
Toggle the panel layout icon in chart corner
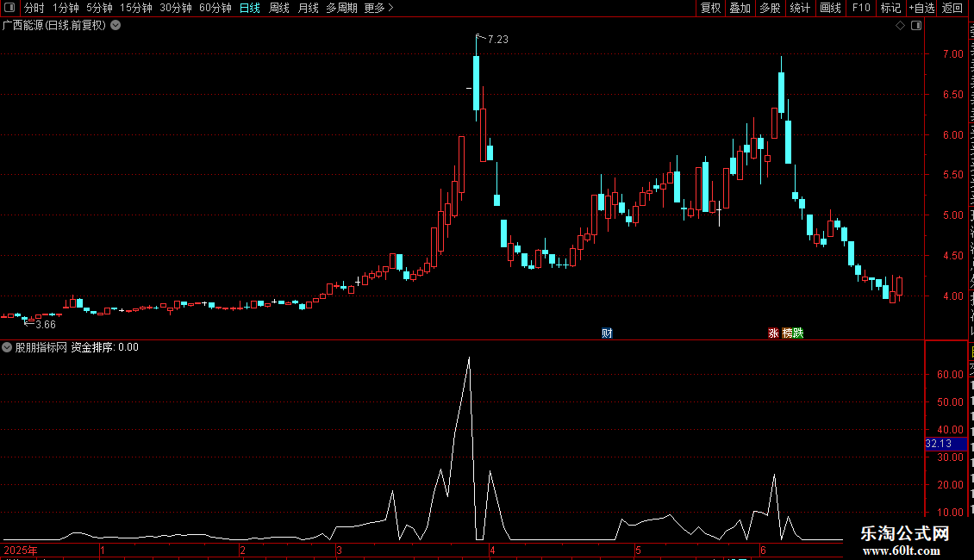click(916, 26)
